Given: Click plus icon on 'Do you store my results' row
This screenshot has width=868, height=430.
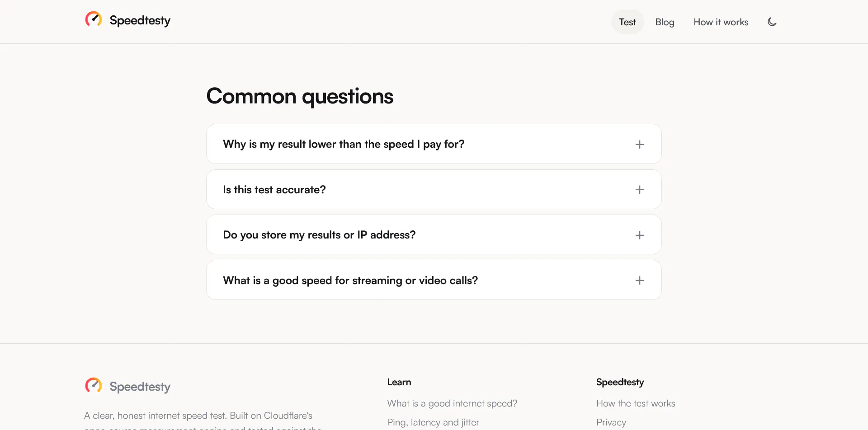Looking at the screenshot, I should click(640, 235).
